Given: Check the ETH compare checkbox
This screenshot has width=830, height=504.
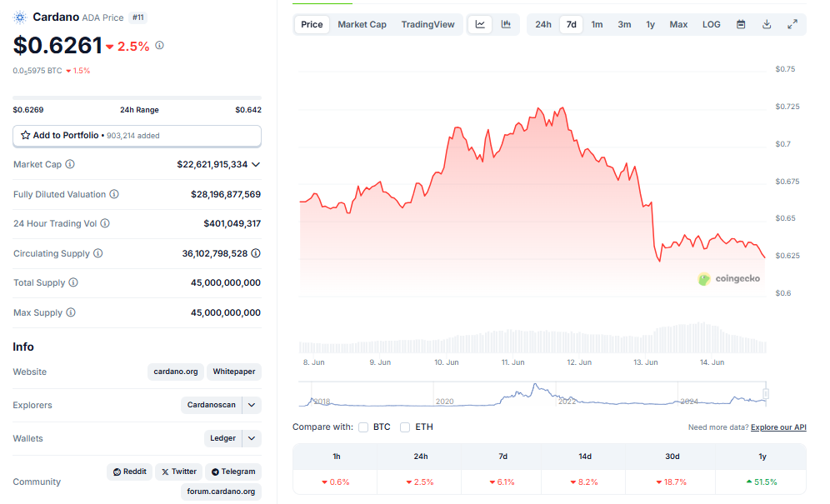Looking at the screenshot, I should click(405, 427).
